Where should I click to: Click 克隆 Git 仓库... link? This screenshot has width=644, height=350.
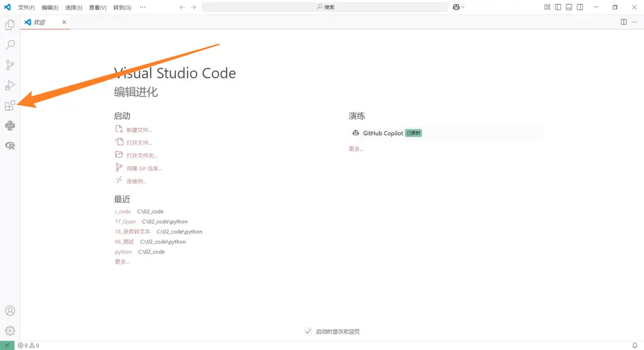[144, 168]
